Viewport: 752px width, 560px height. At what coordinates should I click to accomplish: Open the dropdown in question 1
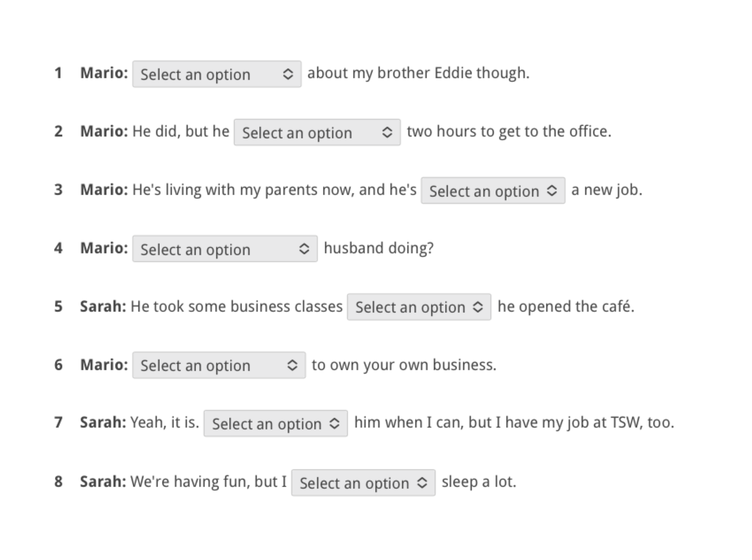click(216, 74)
